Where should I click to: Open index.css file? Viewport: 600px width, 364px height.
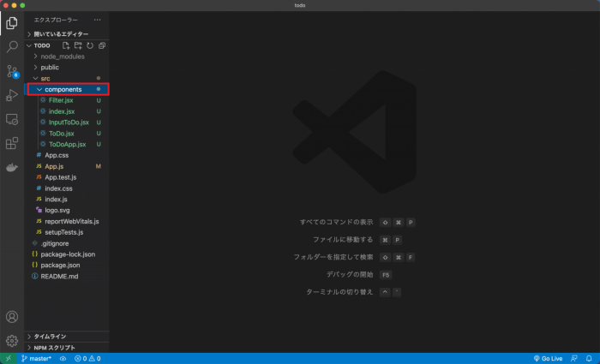coord(67,188)
